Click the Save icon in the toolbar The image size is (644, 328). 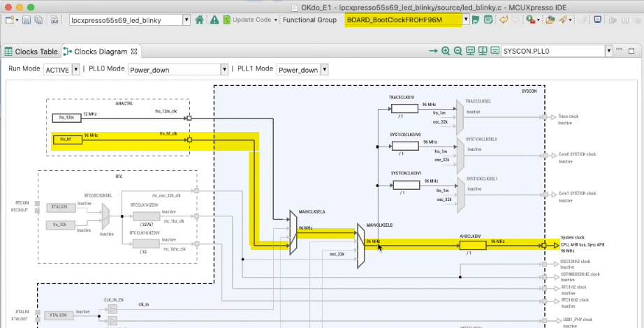(x=28, y=20)
